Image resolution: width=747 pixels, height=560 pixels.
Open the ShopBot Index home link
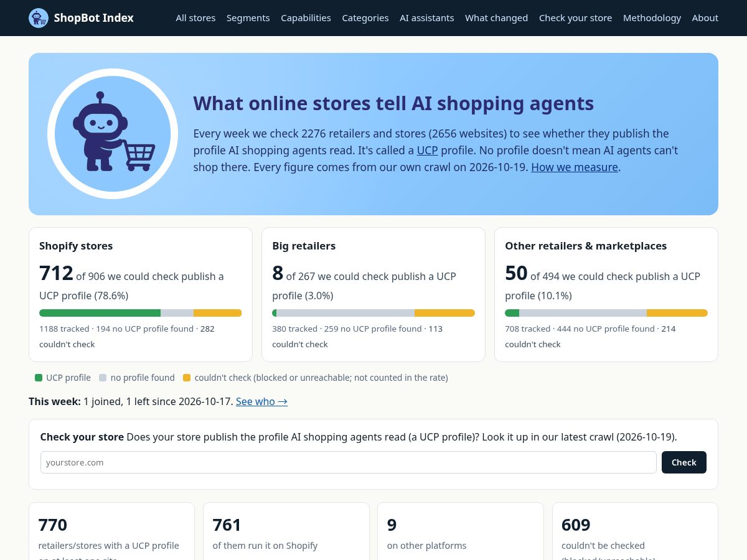(x=81, y=18)
